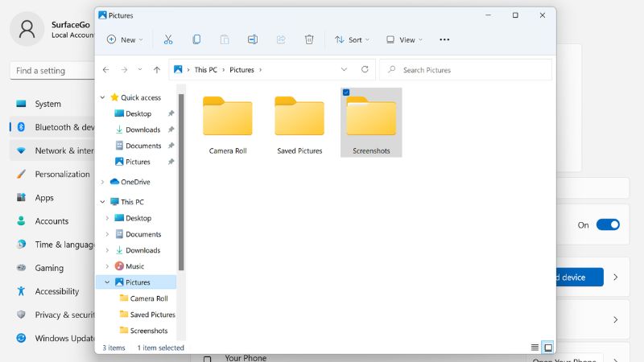Switch to large icons view button
The width and height of the screenshot is (644, 362).
[548, 348]
